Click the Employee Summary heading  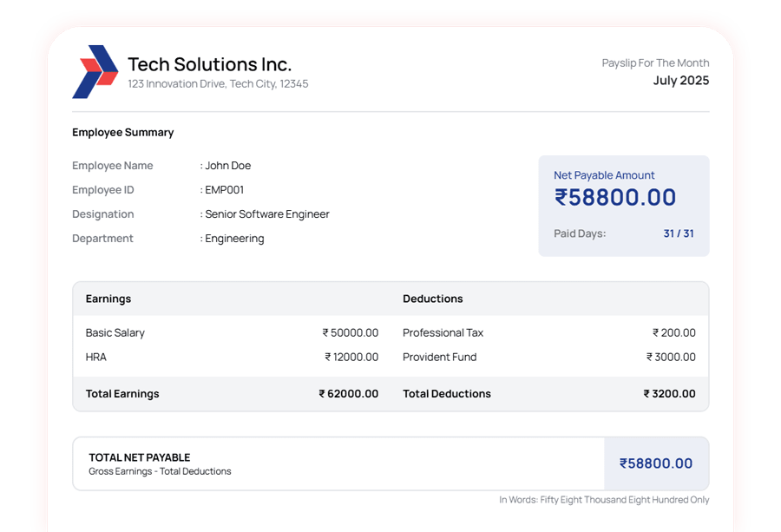point(123,133)
